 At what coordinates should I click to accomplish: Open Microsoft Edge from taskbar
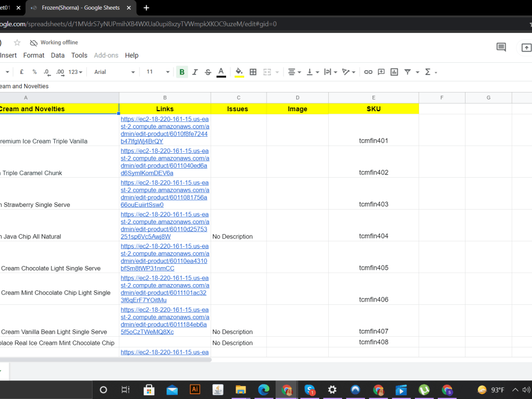pyautogui.click(x=264, y=390)
